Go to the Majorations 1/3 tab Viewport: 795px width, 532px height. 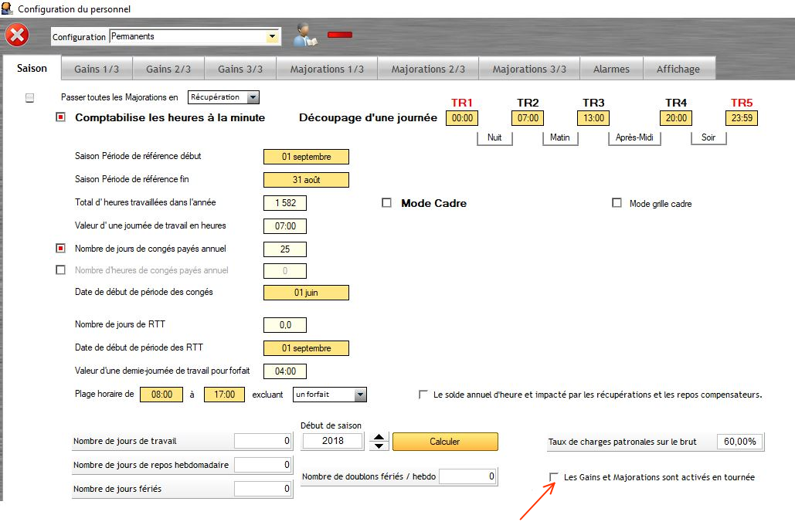click(x=327, y=69)
